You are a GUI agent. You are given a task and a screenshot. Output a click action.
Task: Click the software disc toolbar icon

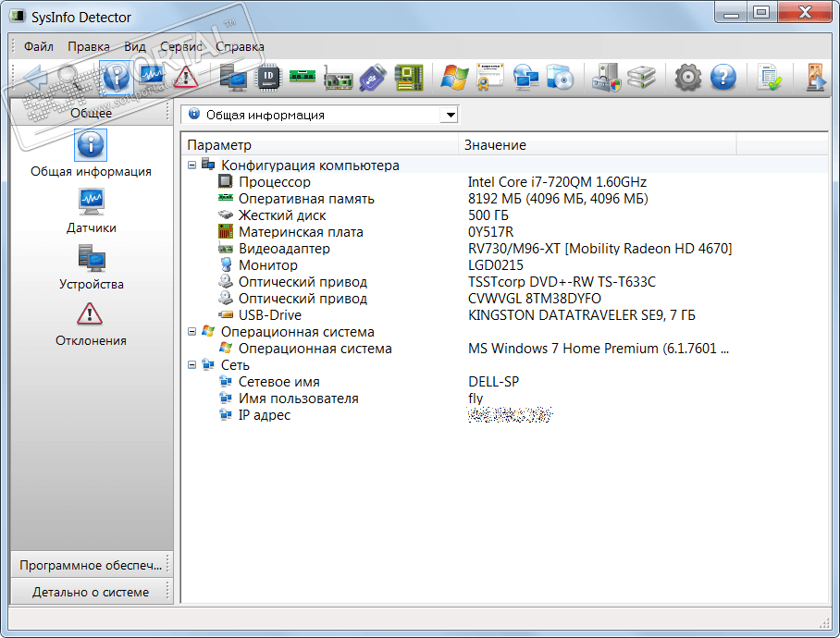pyautogui.click(x=561, y=78)
